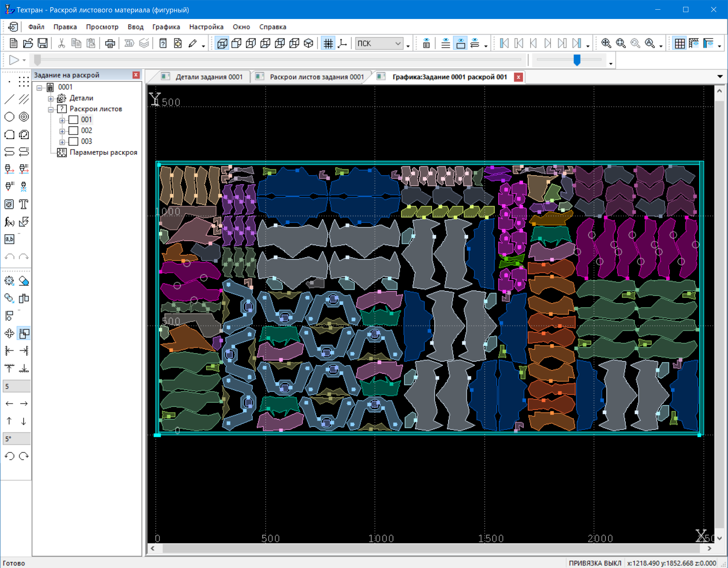Rotate part clockwise icon
This screenshot has height=568, width=728.
pyautogui.click(x=24, y=456)
